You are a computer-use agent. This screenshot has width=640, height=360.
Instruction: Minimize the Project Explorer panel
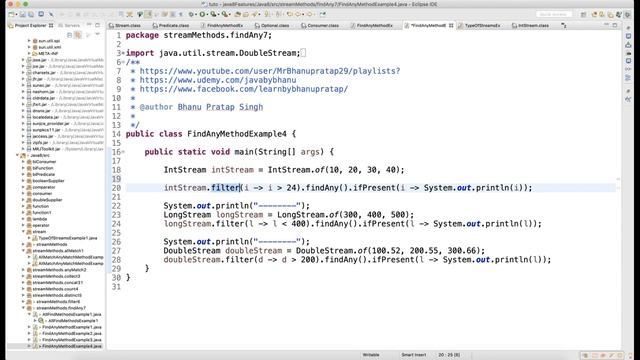click(89, 25)
